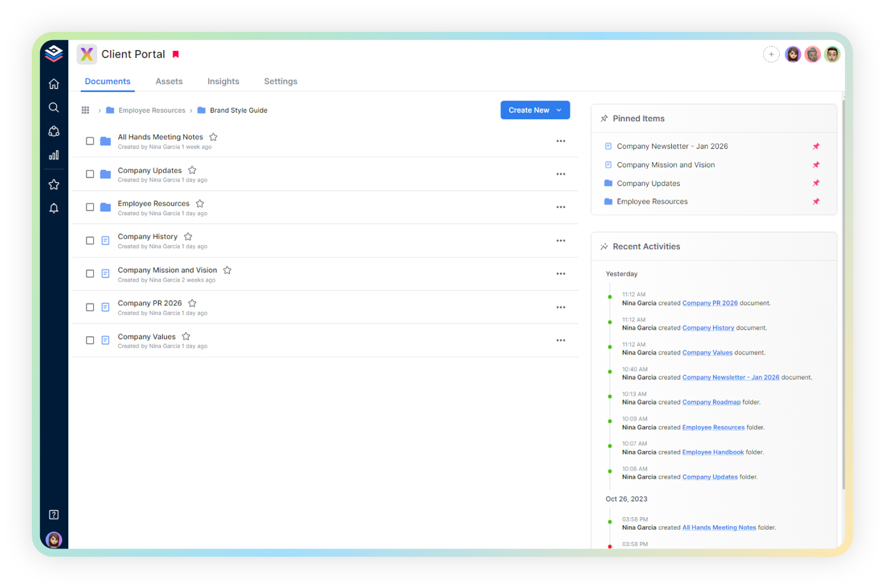Click the Client Portal X logo
This screenshot has height=588, width=884.
coord(87,54)
